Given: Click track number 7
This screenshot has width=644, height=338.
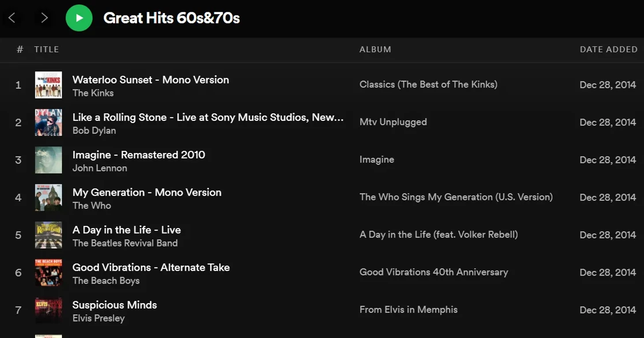Looking at the screenshot, I should (x=18, y=310).
